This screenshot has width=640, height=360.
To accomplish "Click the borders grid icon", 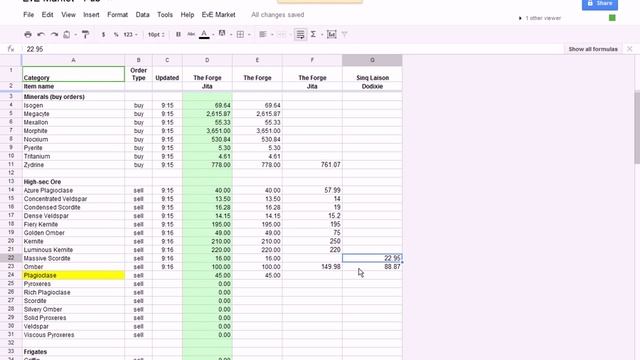I will coord(240,35).
